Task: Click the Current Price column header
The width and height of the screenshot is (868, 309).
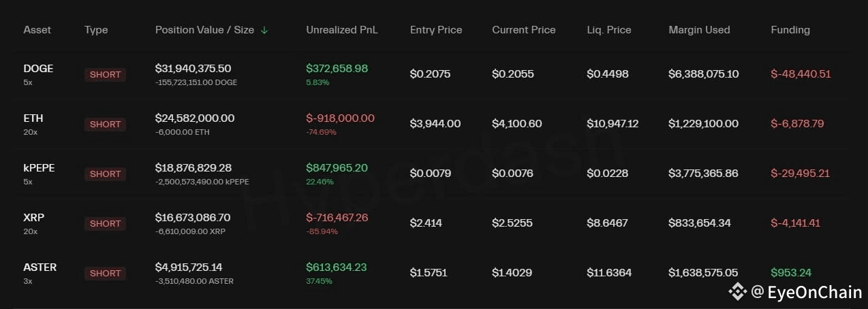Action: tap(524, 30)
